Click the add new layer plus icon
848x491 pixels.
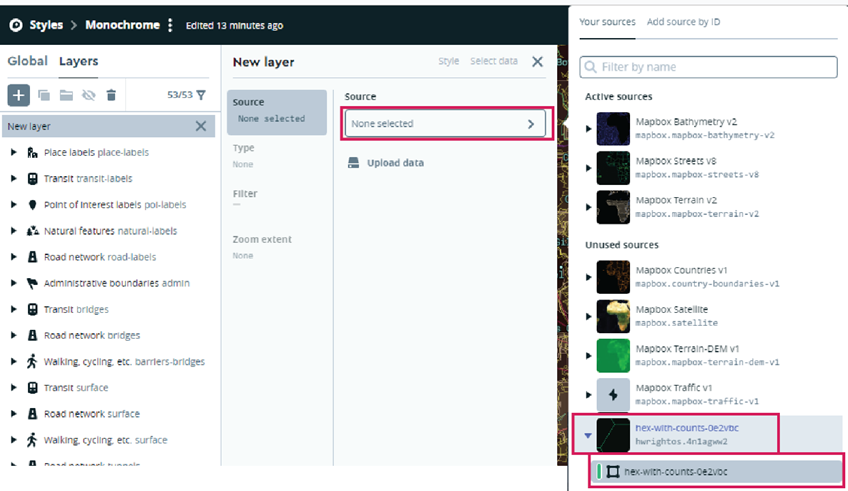pos(18,95)
